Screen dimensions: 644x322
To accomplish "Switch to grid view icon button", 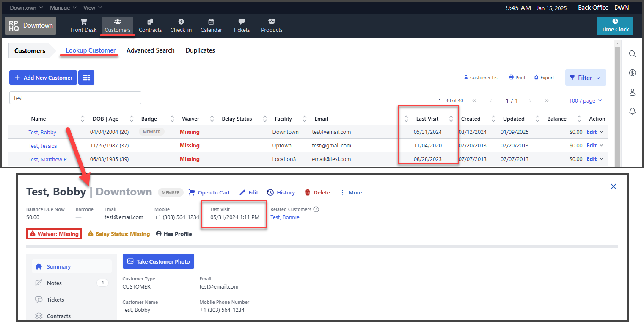I will (x=86, y=78).
